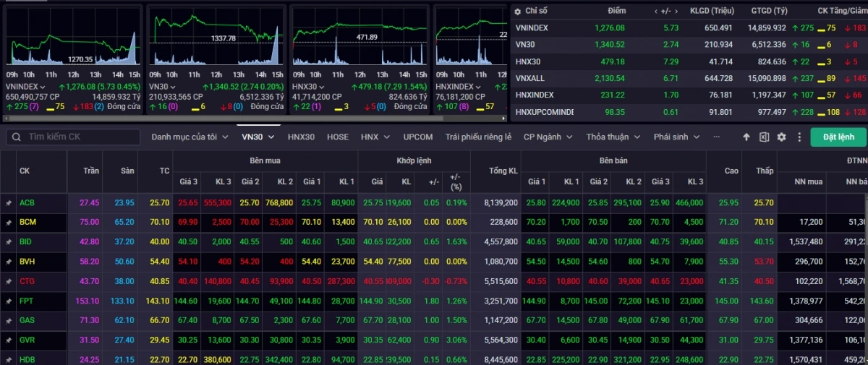
Task: Click left arrow beside +/- index column
Action: tap(656, 11)
